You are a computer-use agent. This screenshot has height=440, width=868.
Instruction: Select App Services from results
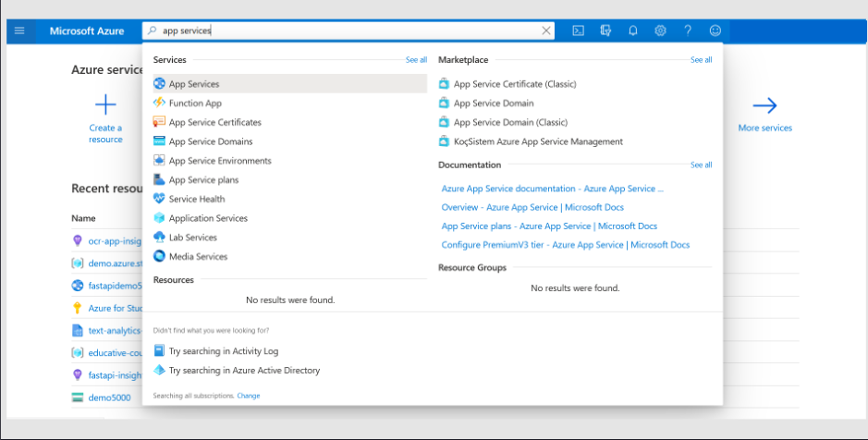click(290, 83)
